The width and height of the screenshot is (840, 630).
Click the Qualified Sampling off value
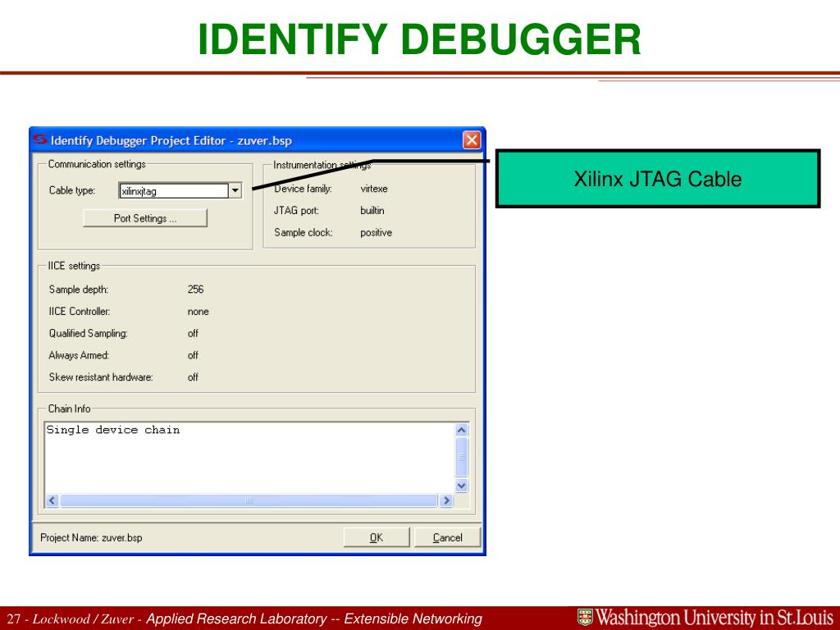coord(193,333)
